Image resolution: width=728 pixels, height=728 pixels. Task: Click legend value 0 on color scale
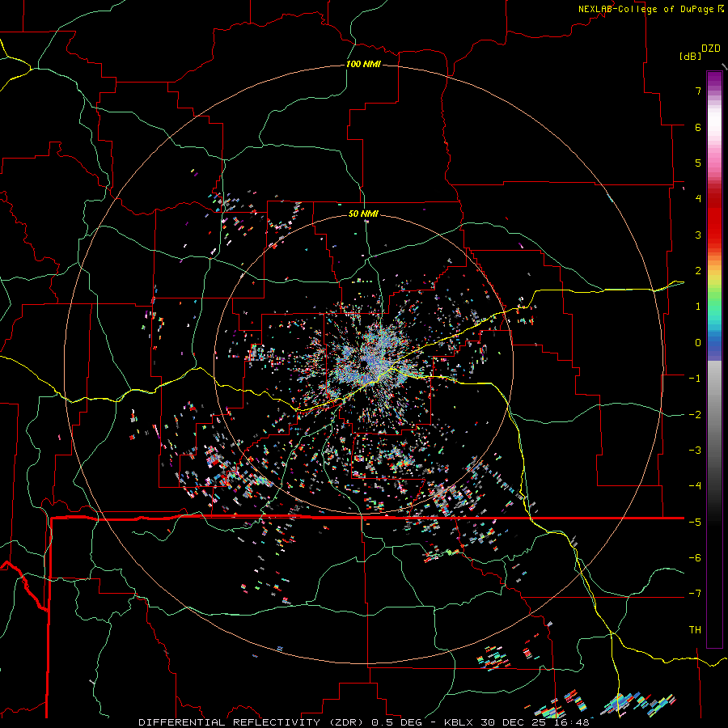tap(698, 343)
